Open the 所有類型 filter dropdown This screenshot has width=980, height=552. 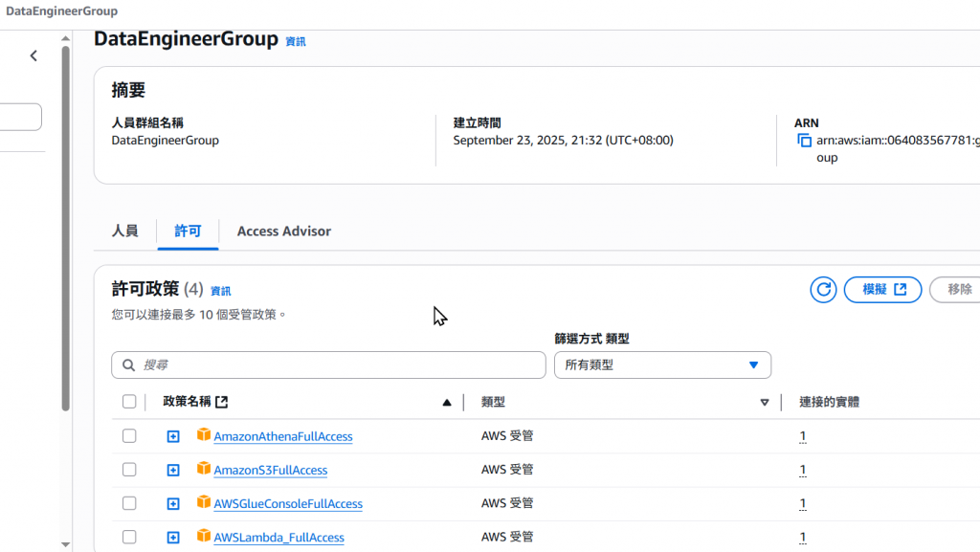[662, 364]
